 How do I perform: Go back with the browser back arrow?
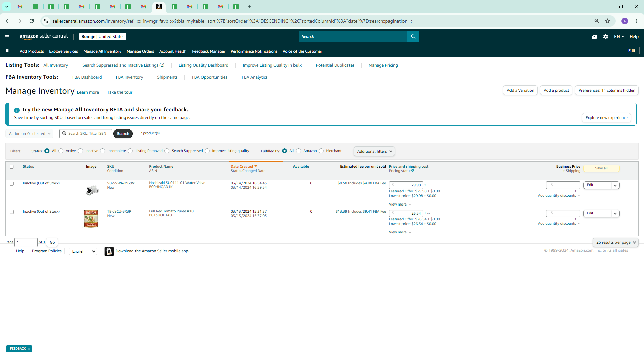click(x=7, y=21)
